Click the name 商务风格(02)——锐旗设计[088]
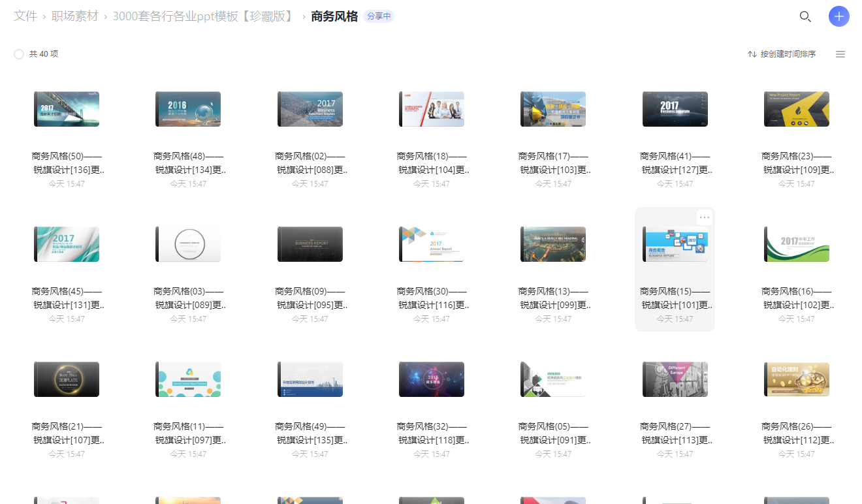 coord(310,163)
